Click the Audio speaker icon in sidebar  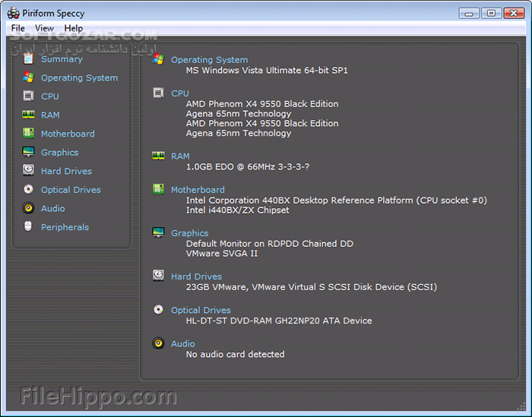(x=28, y=208)
